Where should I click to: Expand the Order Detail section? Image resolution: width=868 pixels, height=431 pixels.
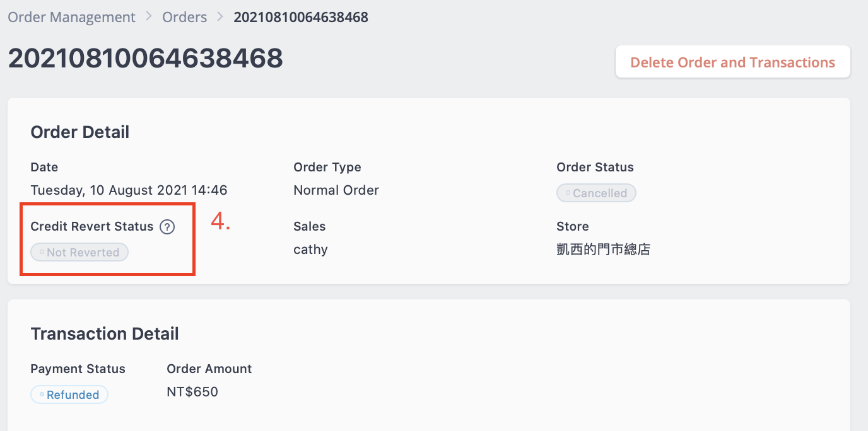pyautogui.click(x=79, y=132)
